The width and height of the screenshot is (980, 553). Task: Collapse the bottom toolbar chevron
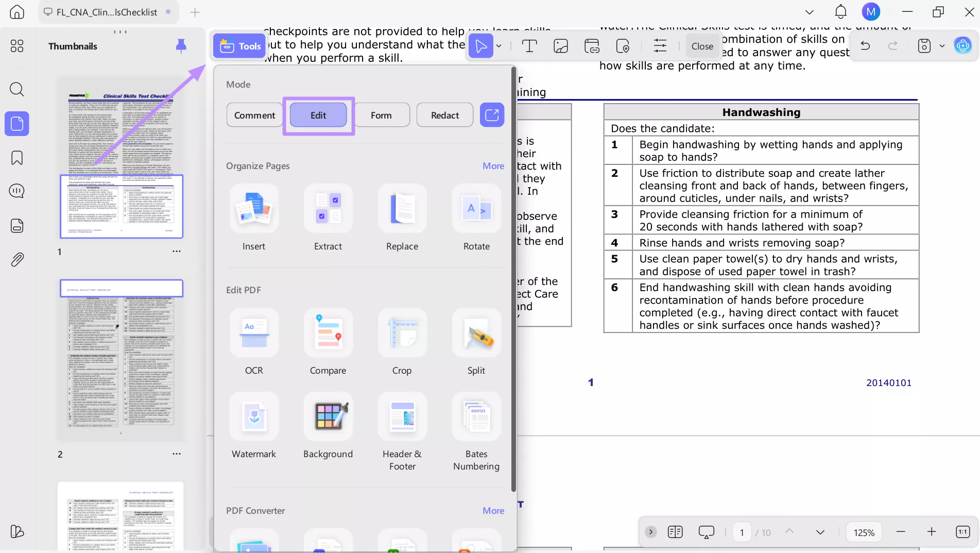(651, 532)
